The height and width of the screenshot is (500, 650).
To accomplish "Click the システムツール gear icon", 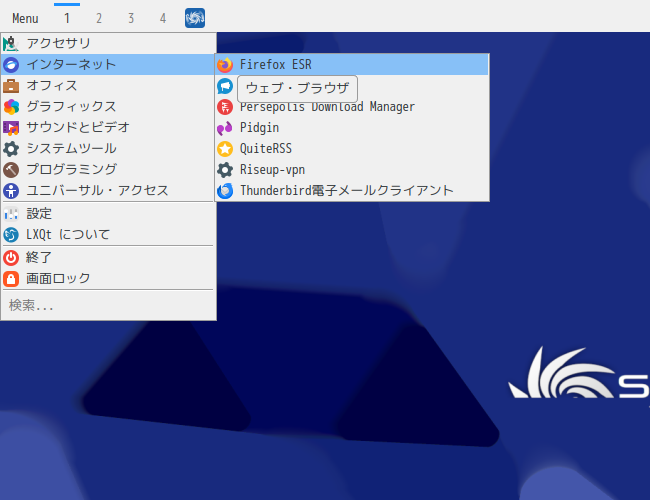I will [11, 148].
